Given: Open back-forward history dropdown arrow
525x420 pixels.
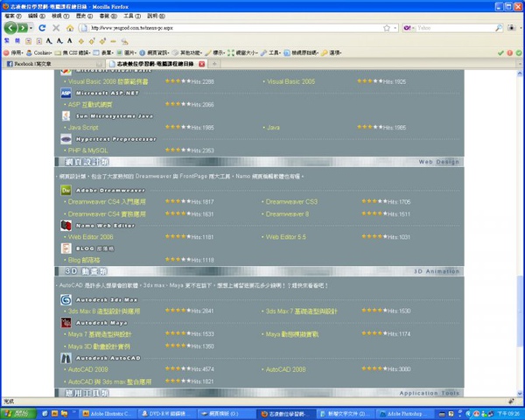Looking at the screenshot, I should tap(31, 28).
